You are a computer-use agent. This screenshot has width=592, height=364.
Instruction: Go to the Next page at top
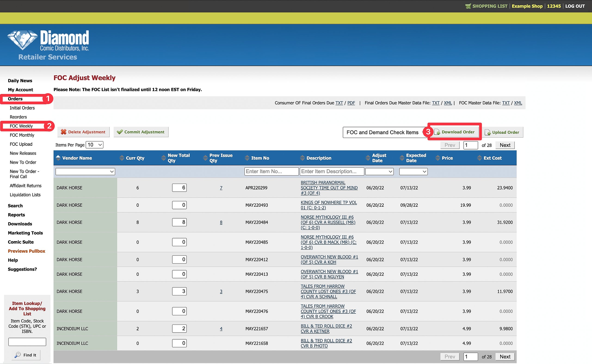point(505,145)
